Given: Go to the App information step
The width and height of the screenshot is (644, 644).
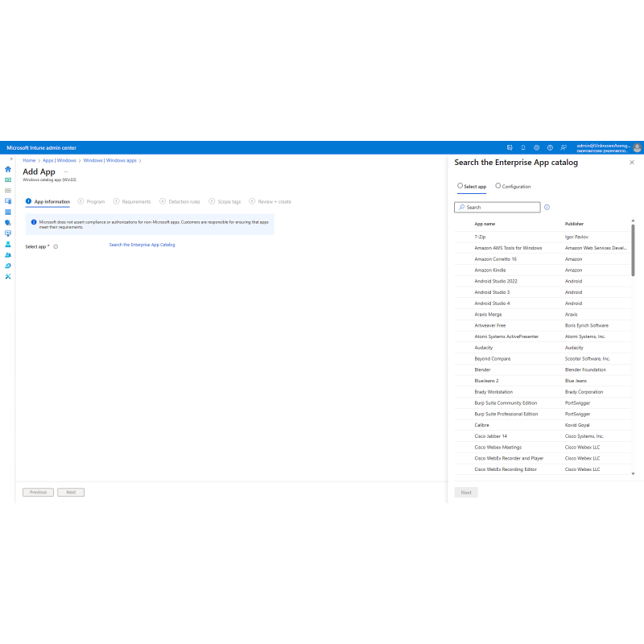Looking at the screenshot, I should pyautogui.click(x=47, y=202).
